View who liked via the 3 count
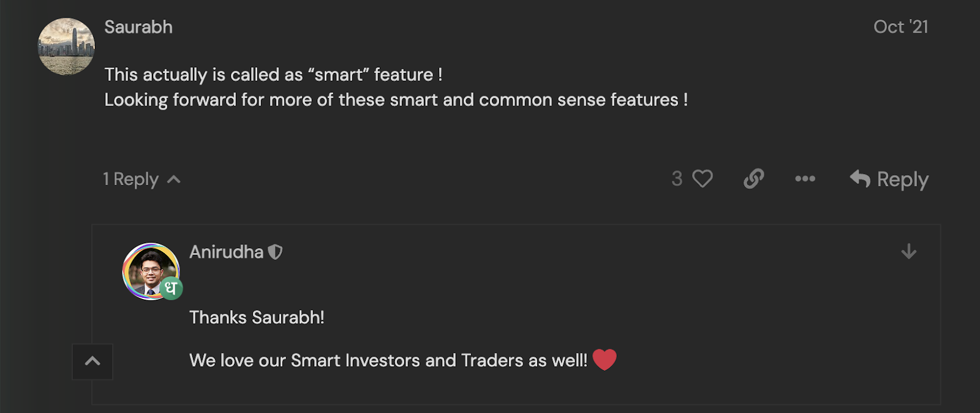980x413 pixels. tap(677, 179)
